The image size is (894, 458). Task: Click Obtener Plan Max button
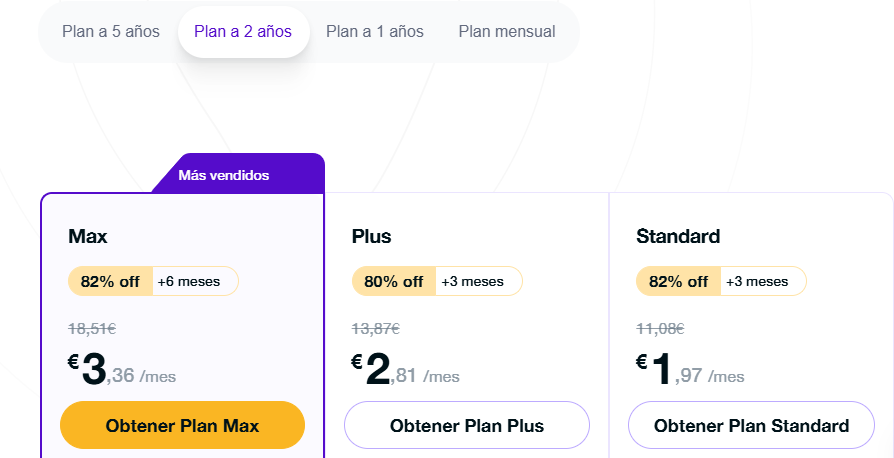pyautogui.click(x=182, y=425)
